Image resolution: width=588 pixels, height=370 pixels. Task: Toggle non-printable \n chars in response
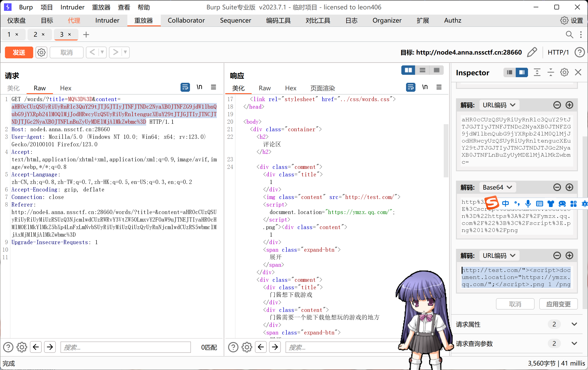(x=425, y=87)
